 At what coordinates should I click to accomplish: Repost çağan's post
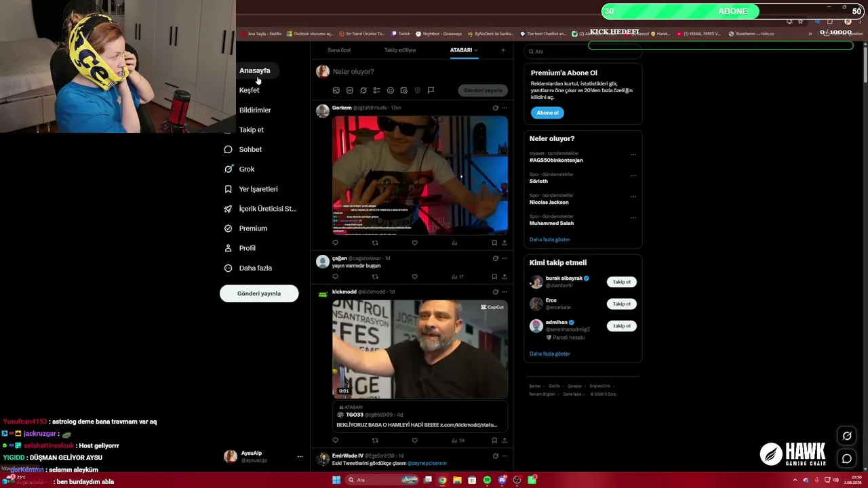tap(374, 277)
